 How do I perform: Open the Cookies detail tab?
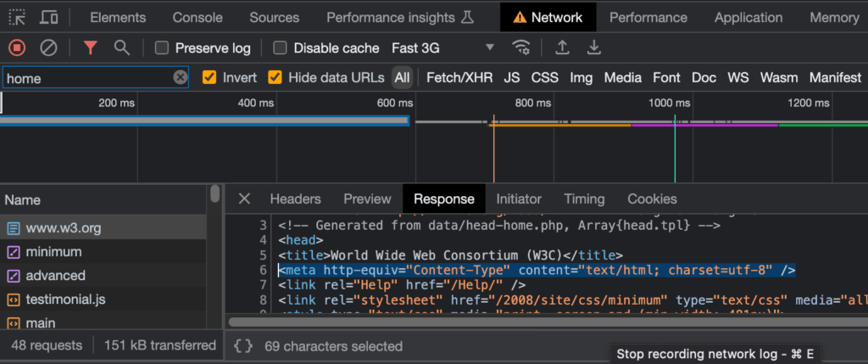point(652,199)
